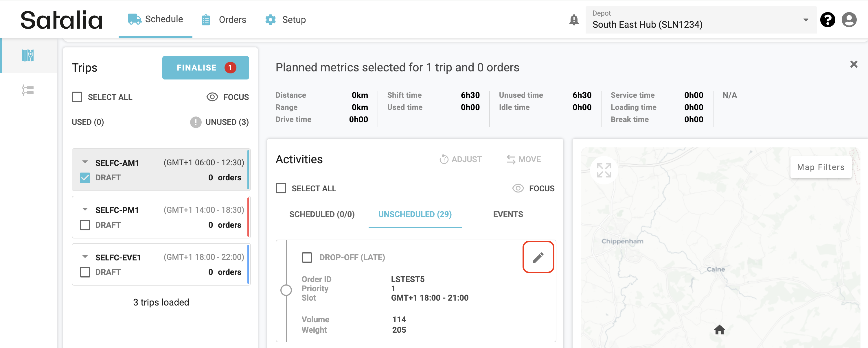868x348 pixels.
Task: Expand the SELFC-EVE1 trip details arrow
Action: point(85,257)
